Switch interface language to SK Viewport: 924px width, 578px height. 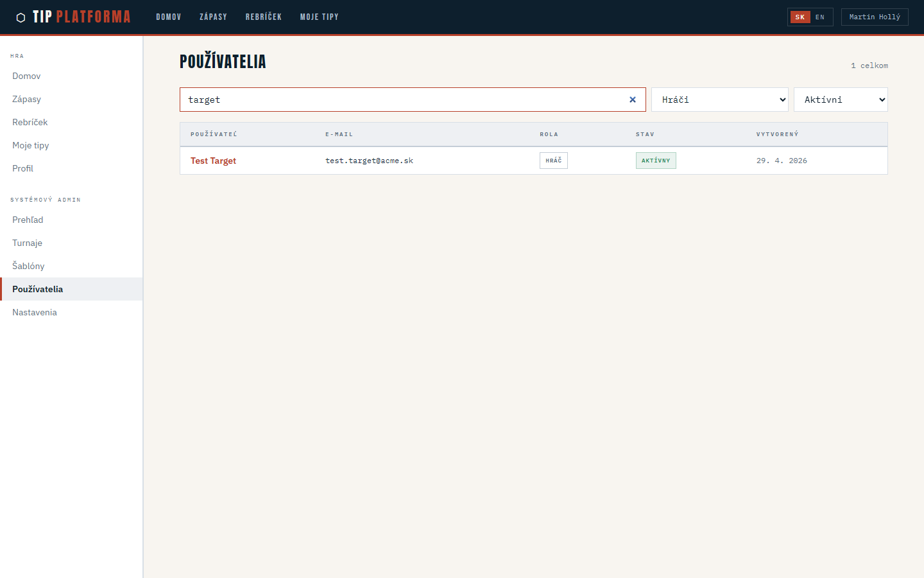[800, 17]
